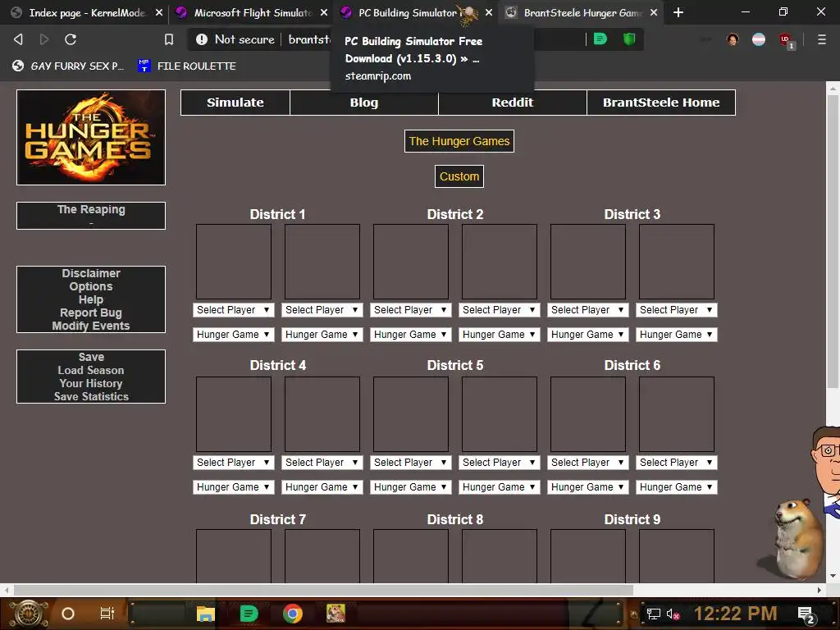Click the Not secure warning icon
The height and width of the screenshot is (630, 840).
click(x=202, y=39)
